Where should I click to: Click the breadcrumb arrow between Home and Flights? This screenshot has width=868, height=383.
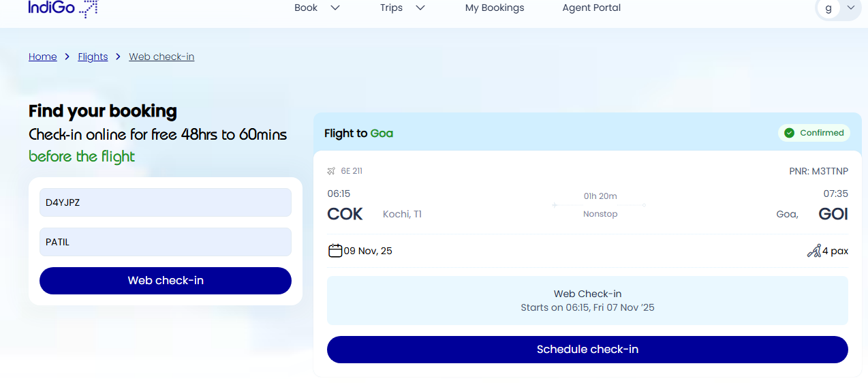(x=67, y=57)
